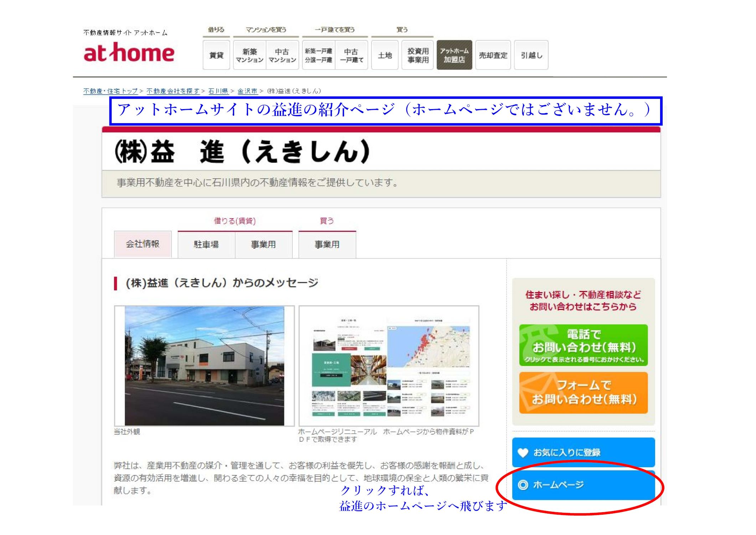The image size is (756, 535).
Task: Select アットホーム加盟店 navigation button
Action: coord(454,55)
